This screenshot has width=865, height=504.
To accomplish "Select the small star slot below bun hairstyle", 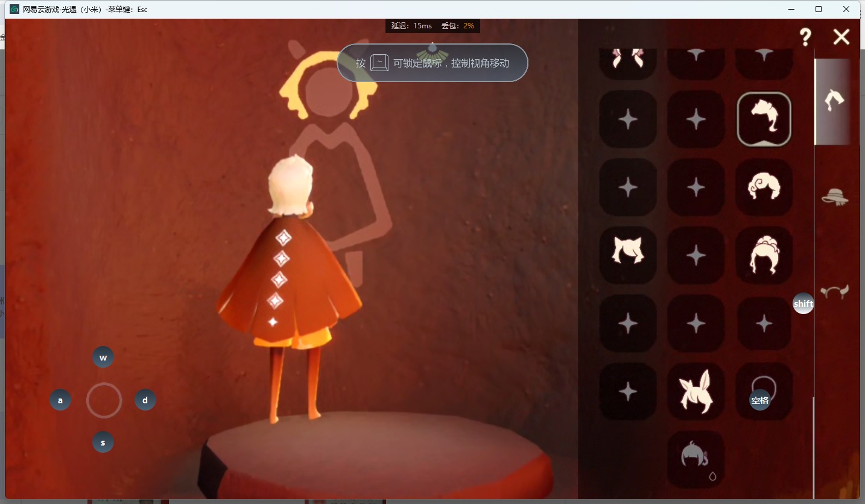I will tap(764, 324).
